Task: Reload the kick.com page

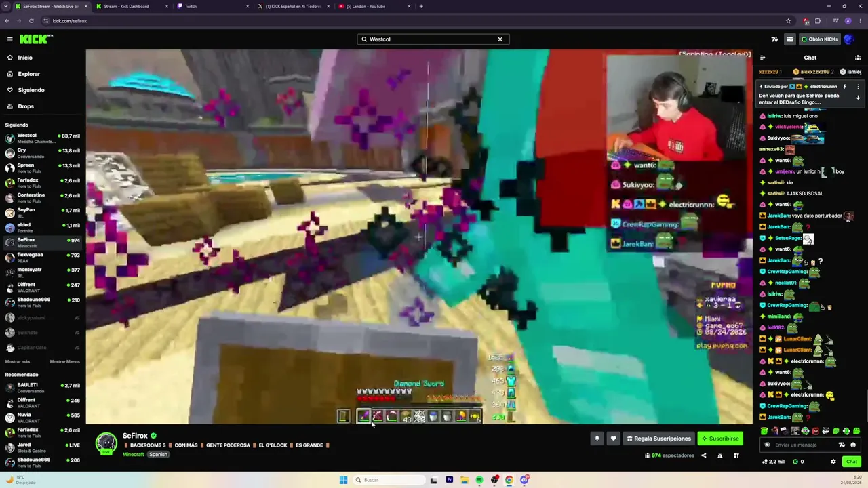Action: tap(31, 21)
